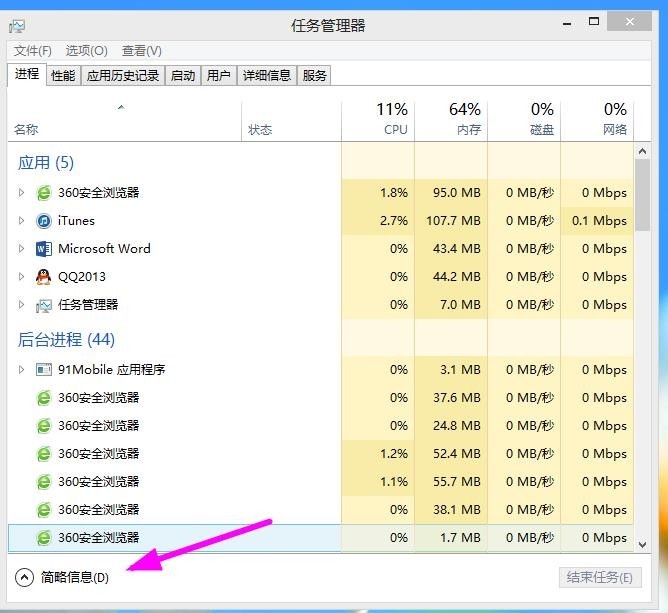Click the icon of the 360安全浏览器 row using 52.4 MB
Viewport: 668px width, 613px height.
point(43,454)
